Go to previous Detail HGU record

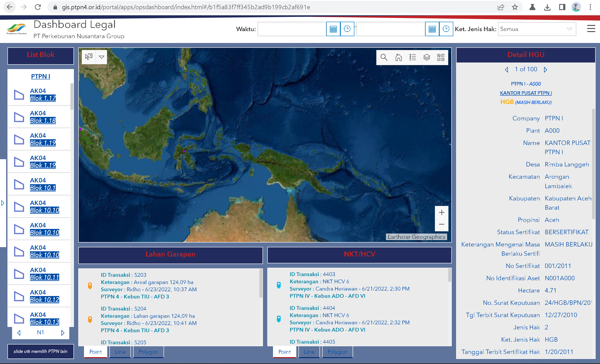coord(507,70)
